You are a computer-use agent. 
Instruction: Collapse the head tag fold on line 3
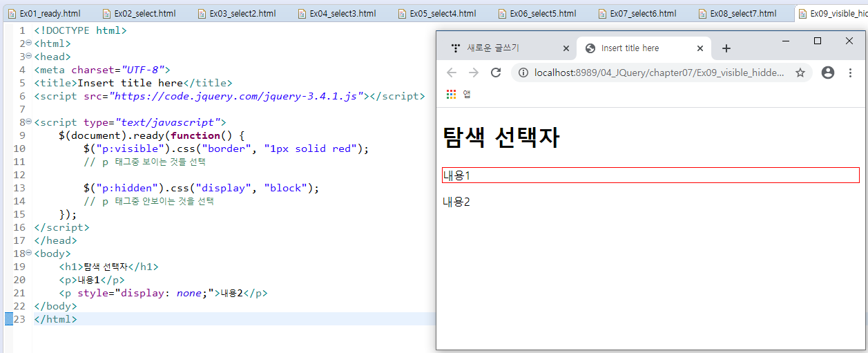28,56
